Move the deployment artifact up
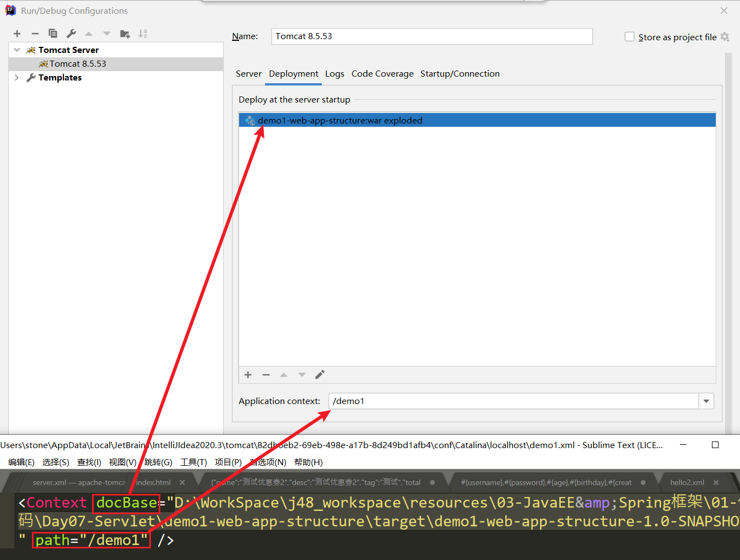The width and height of the screenshot is (740, 560). point(284,375)
